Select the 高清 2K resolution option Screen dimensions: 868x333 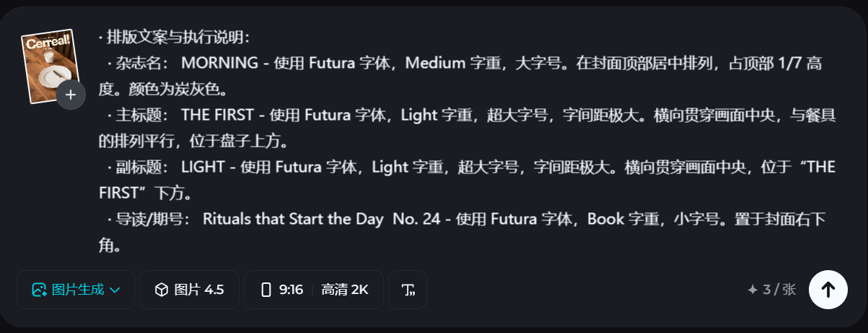click(x=345, y=290)
